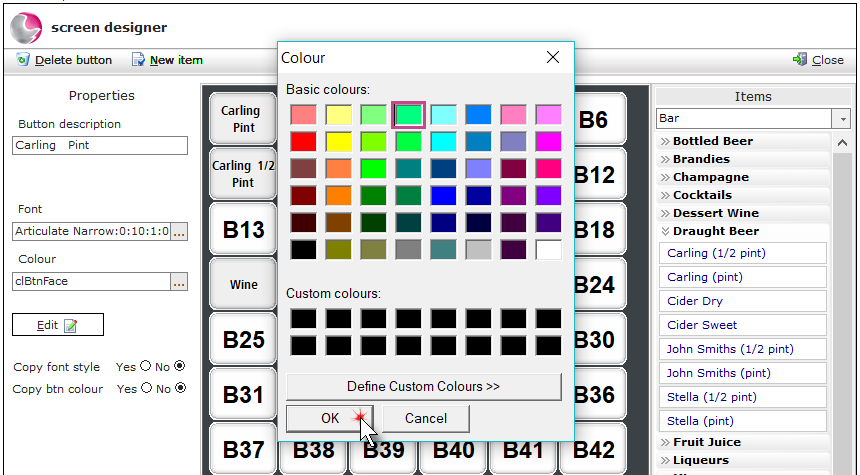860x475 pixels.
Task: Pick the white basic colour swatch
Action: point(548,250)
